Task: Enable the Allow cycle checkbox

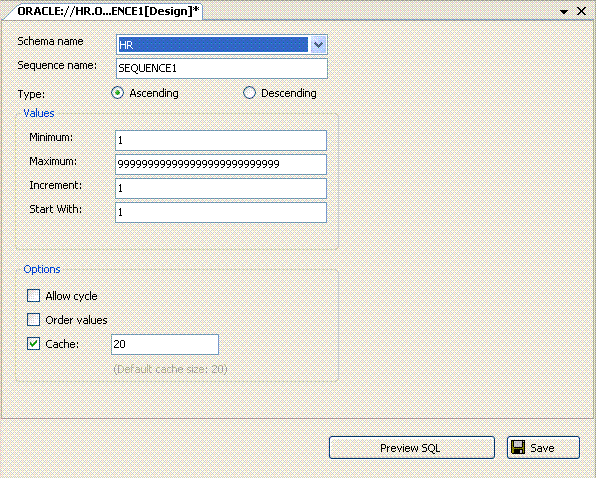Action: coord(33,296)
